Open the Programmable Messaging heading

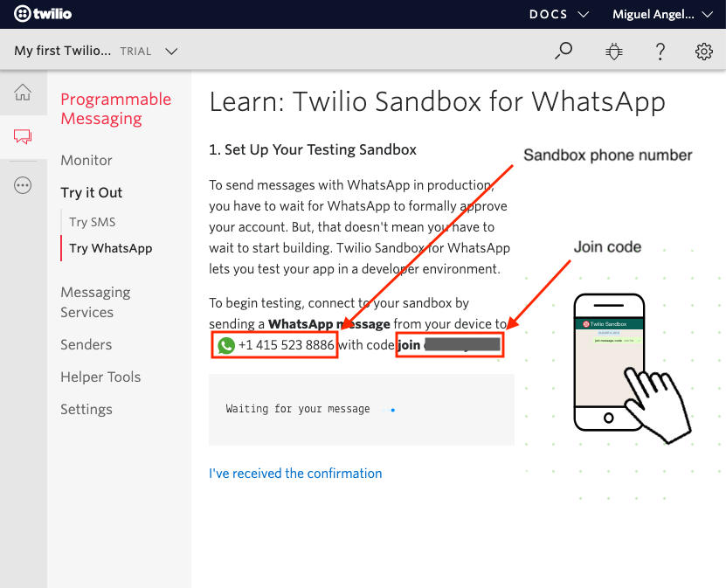115,109
